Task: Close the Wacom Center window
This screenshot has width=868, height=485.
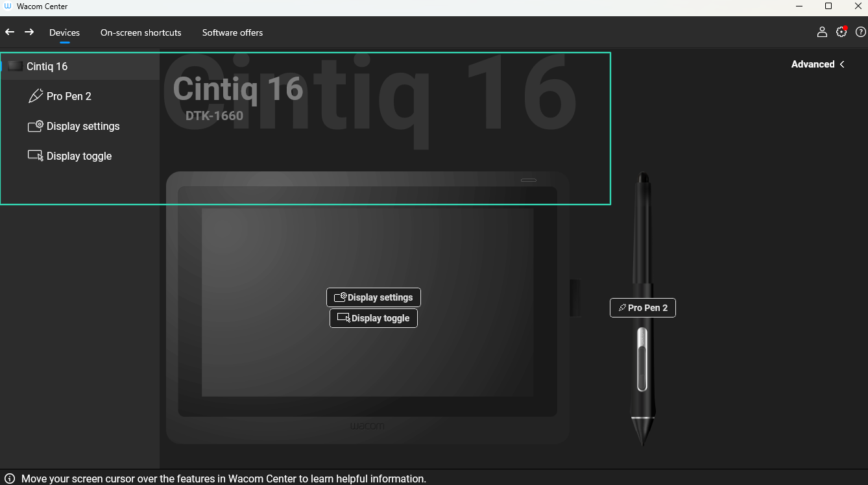Action: [x=857, y=6]
